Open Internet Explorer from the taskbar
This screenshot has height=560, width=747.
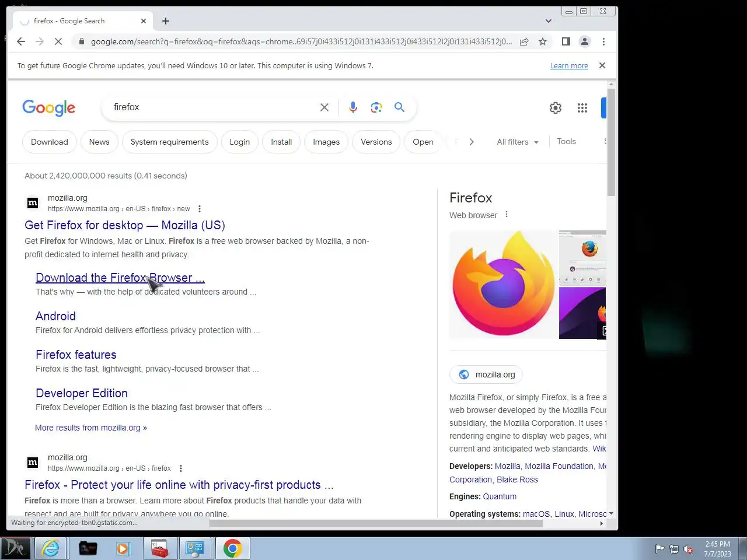[51, 548]
